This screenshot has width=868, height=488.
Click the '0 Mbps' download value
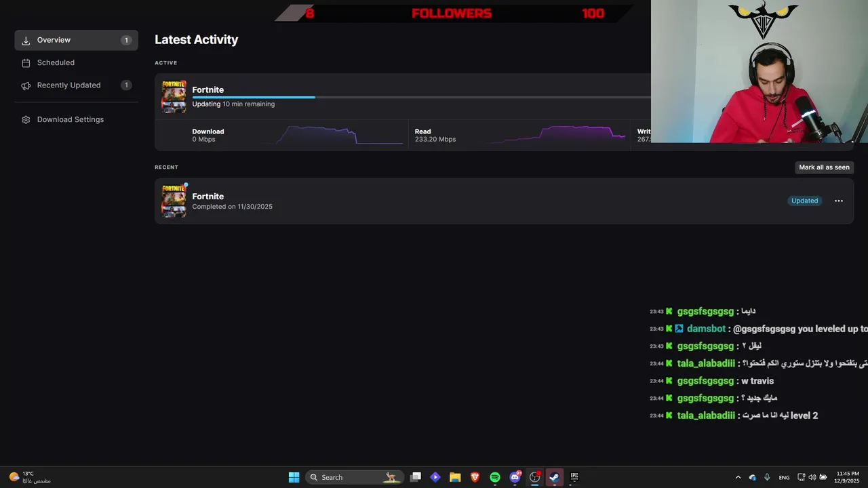203,140
